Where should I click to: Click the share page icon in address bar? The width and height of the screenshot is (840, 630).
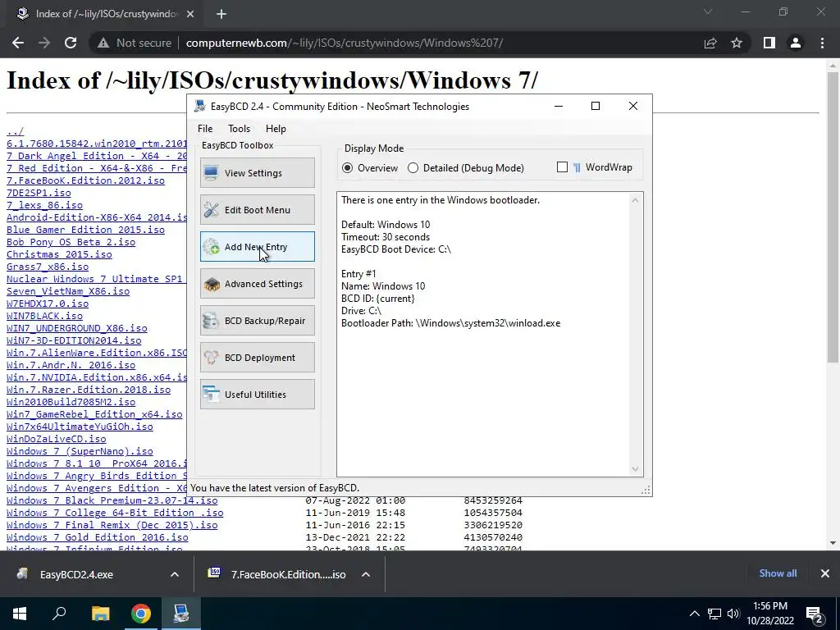[710, 43]
